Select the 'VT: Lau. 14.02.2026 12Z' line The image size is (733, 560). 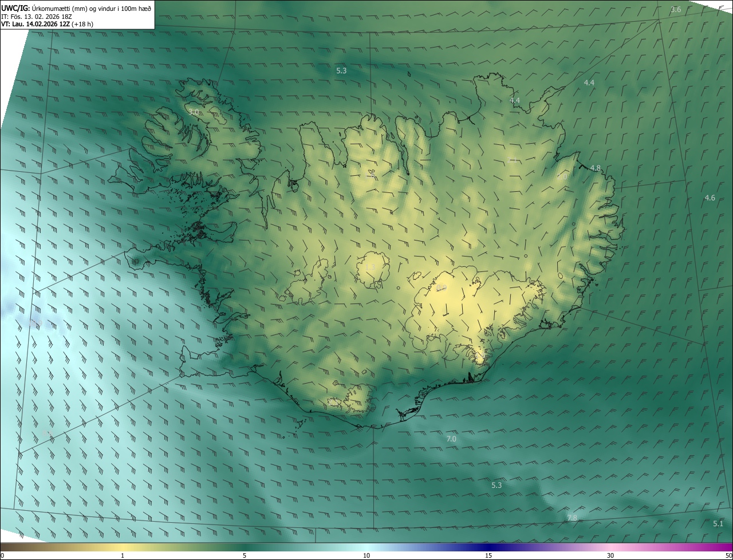pyautogui.click(x=36, y=25)
